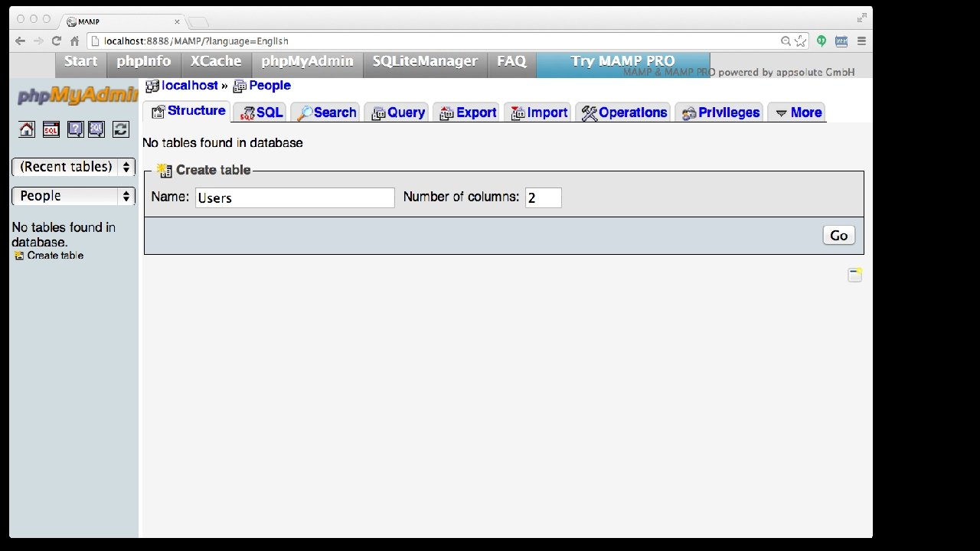Click the phpMyAdmin logo

pyautogui.click(x=77, y=96)
